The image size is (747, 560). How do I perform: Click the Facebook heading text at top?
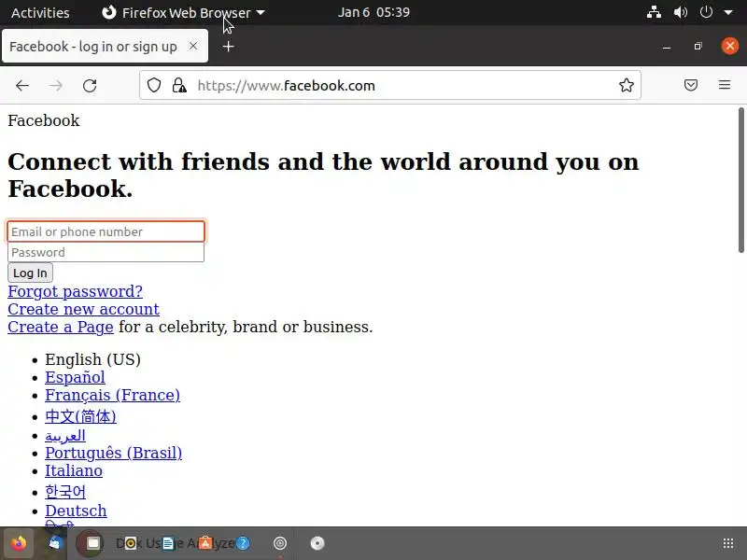[x=44, y=120]
